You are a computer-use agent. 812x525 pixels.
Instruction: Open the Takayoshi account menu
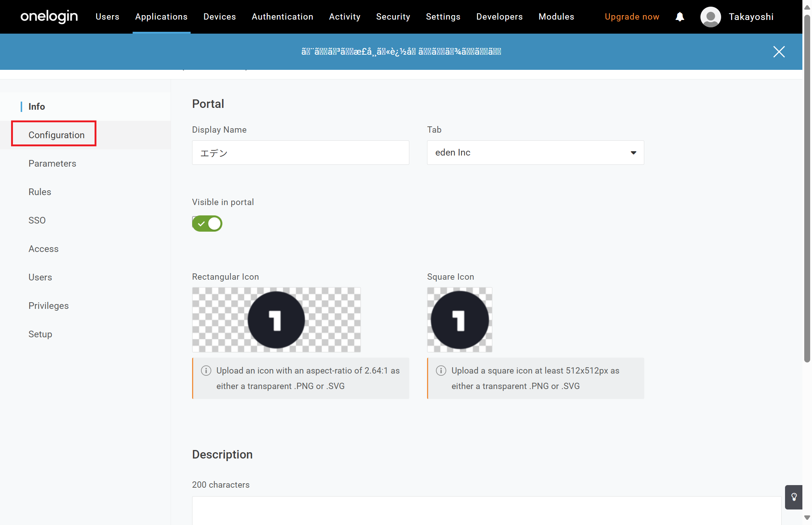pos(751,17)
